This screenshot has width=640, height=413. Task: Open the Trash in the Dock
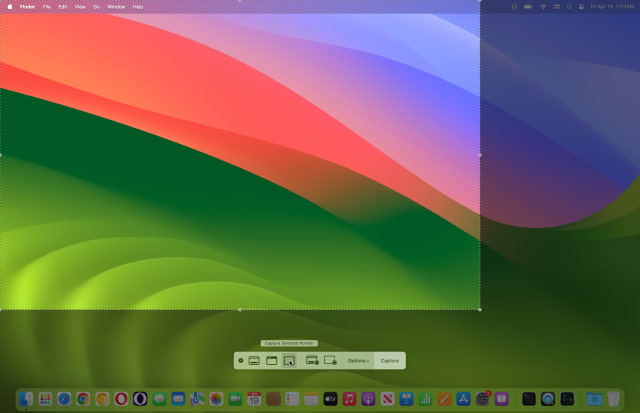[613, 399]
